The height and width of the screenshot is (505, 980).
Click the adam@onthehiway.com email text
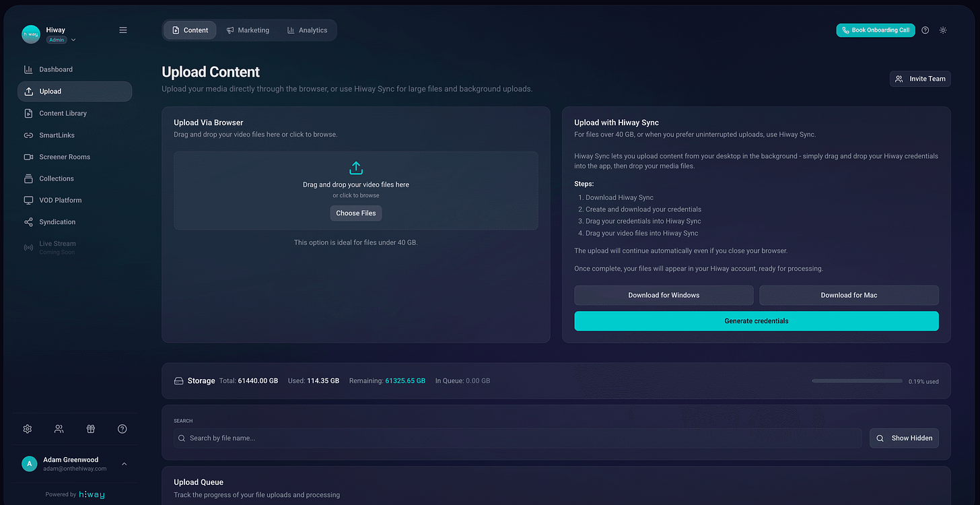tap(75, 469)
